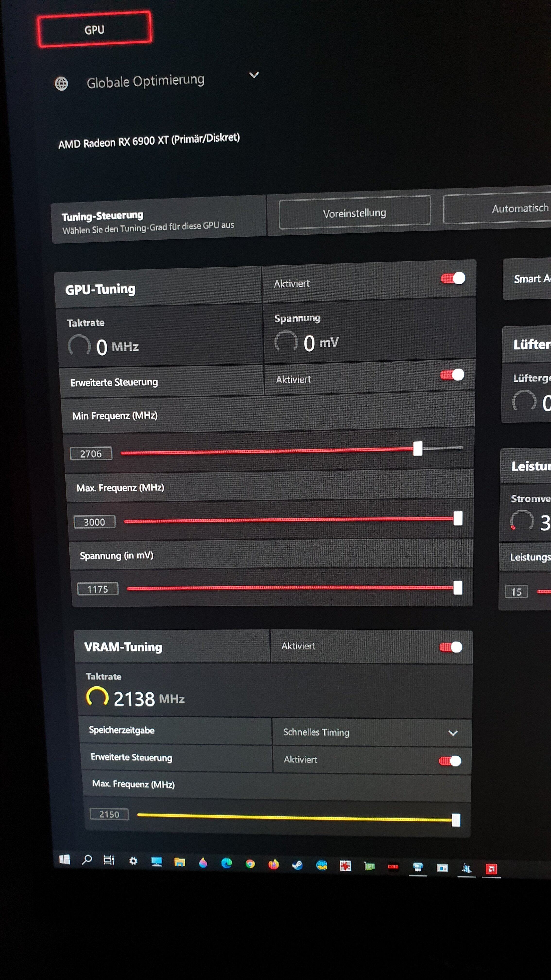Click the Leistungs limit value field 15
The image size is (551, 980).
pyautogui.click(x=516, y=592)
